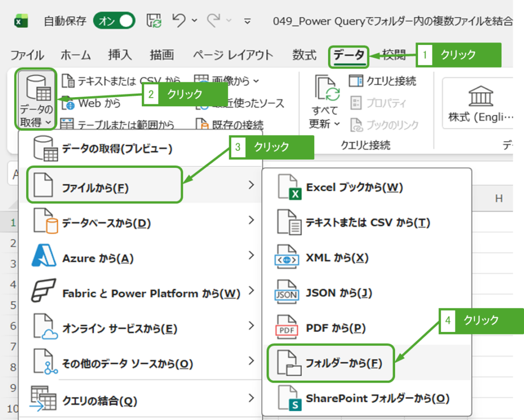Switch to the 挿入 tab
Image resolution: width=524 pixels, height=420 pixels.
tap(120, 55)
